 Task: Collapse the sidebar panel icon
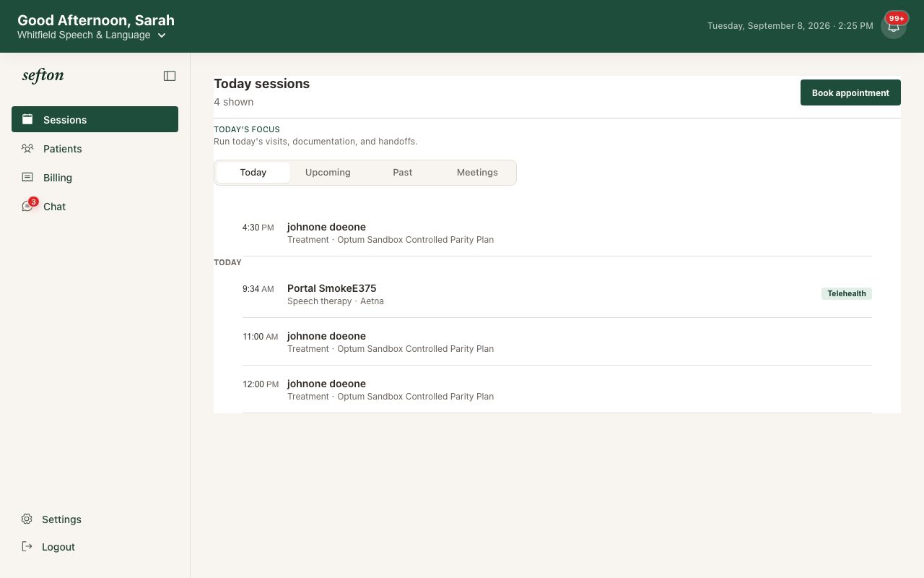[x=170, y=76]
